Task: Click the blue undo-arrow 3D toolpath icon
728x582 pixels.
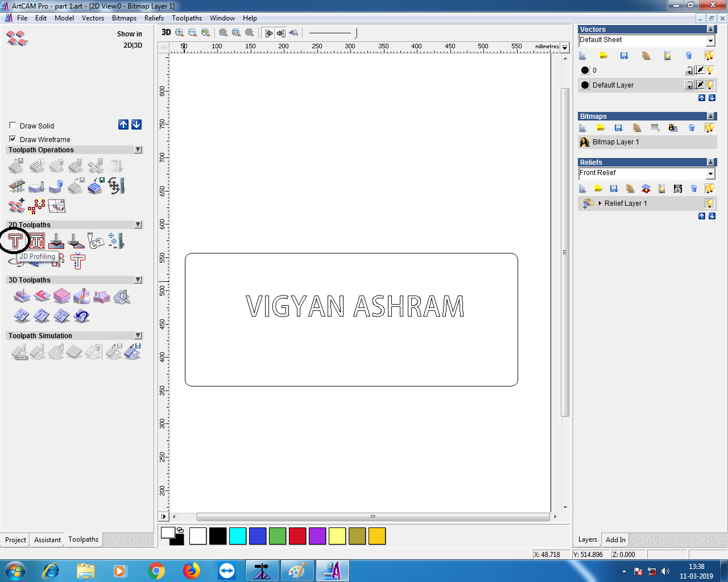Action: coord(82,315)
